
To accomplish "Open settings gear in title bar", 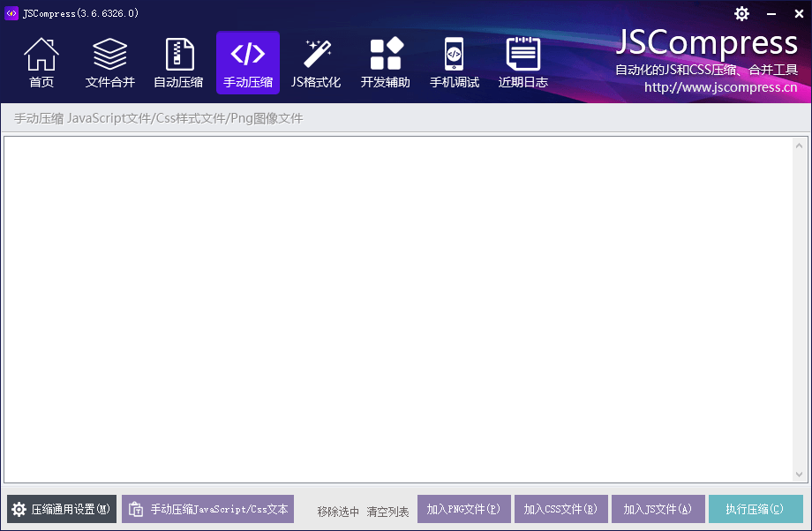I will point(741,13).
